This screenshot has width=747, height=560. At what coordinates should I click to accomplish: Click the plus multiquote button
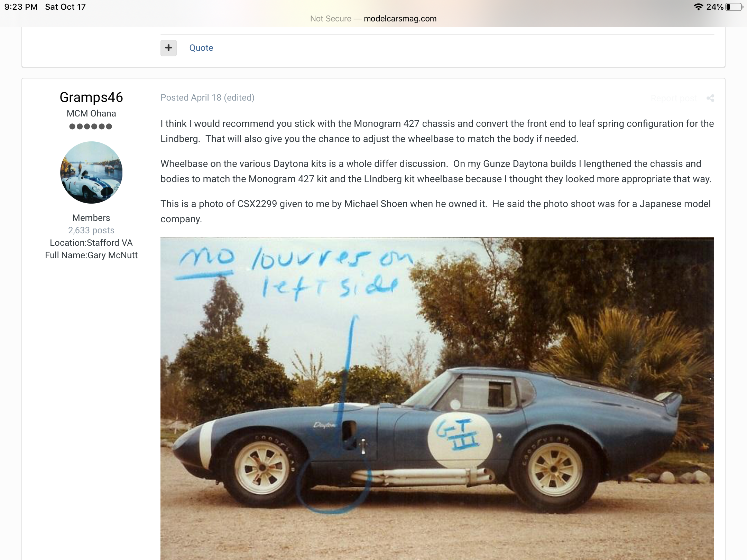[x=168, y=48]
